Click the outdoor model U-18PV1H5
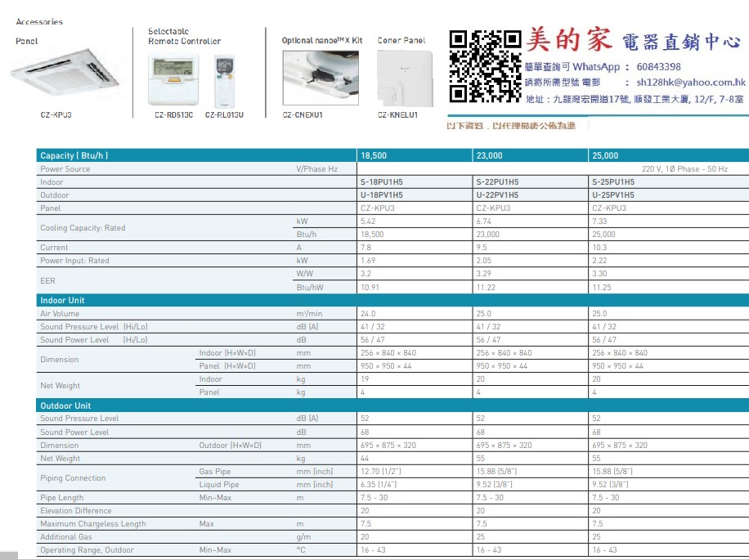 pyautogui.click(x=382, y=195)
